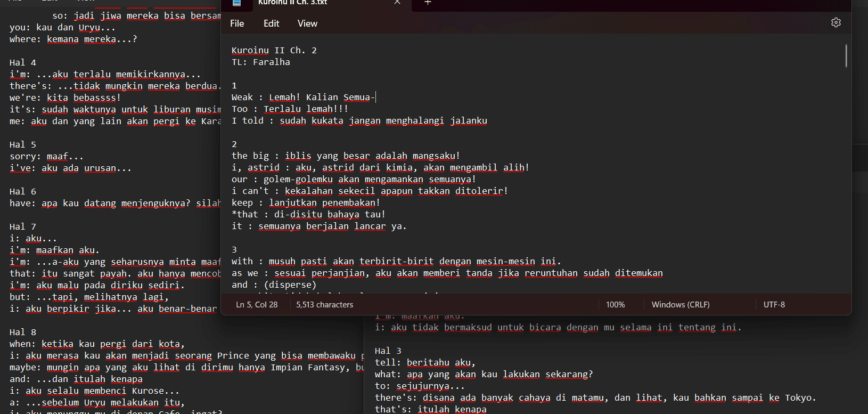Click the Notepad file icon in tab
The image size is (868, 414).
coord(236,3)
